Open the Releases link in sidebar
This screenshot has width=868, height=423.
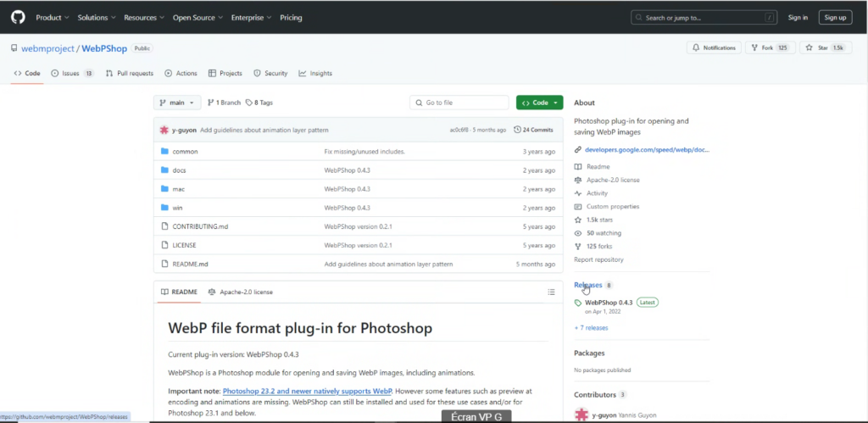pyautogui.click(x=588, y=285)
